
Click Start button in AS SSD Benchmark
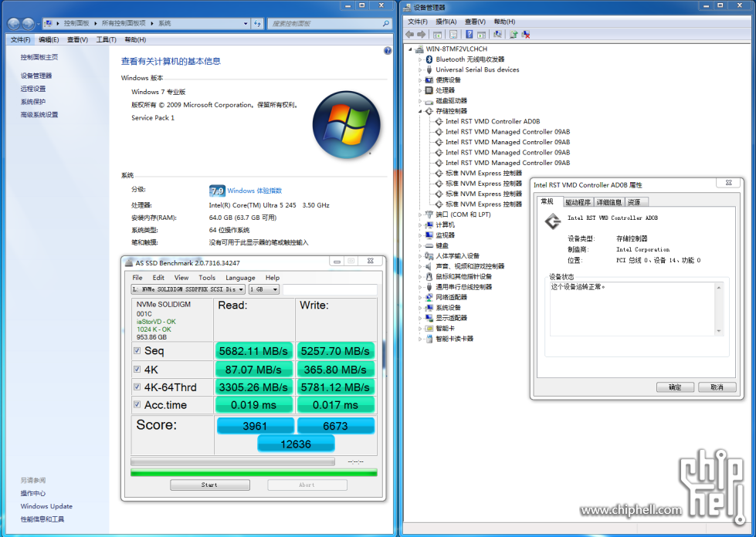[x=210, y=485]
